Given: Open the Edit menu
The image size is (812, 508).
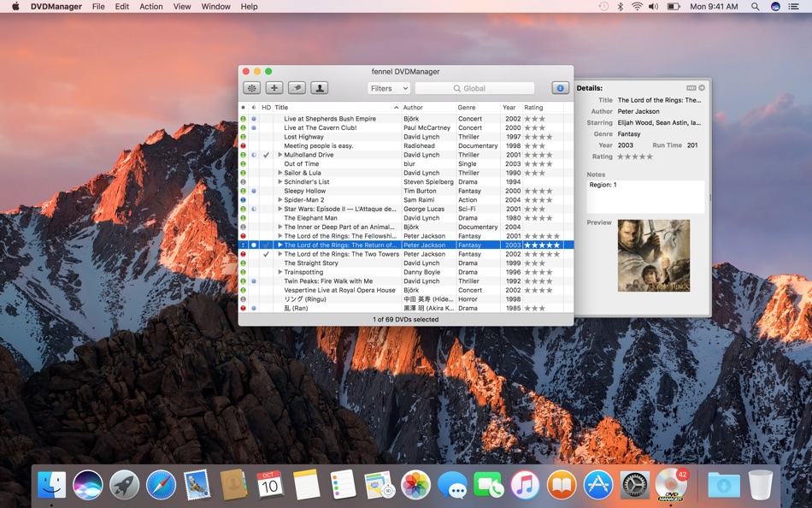Looking at the screenshot, I should click(x=122, y=7).
